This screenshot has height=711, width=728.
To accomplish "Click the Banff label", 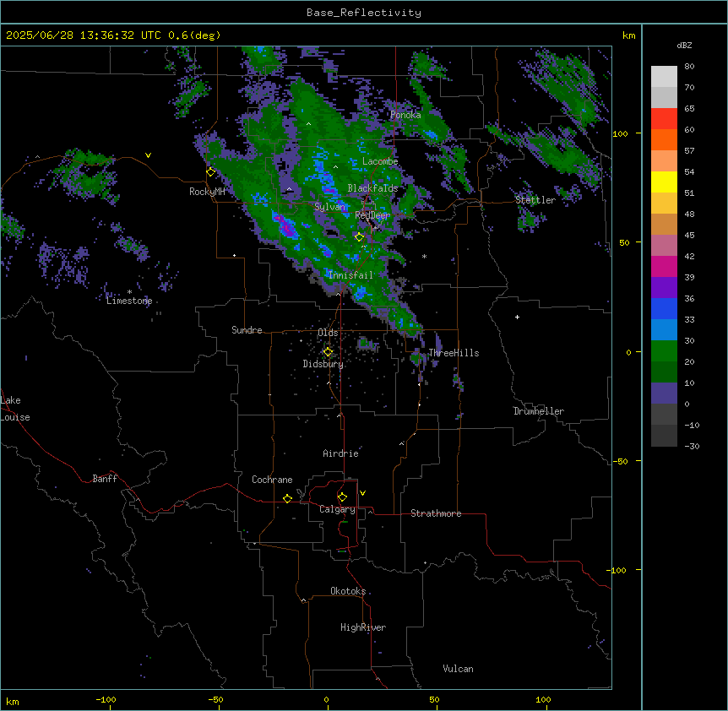I will click(105, 479).
